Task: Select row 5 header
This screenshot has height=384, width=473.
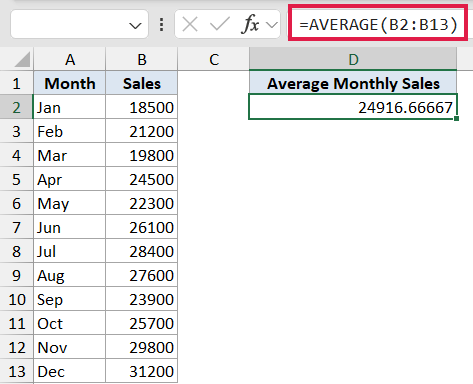Action: pyautogui.click(x=17, y=179)
